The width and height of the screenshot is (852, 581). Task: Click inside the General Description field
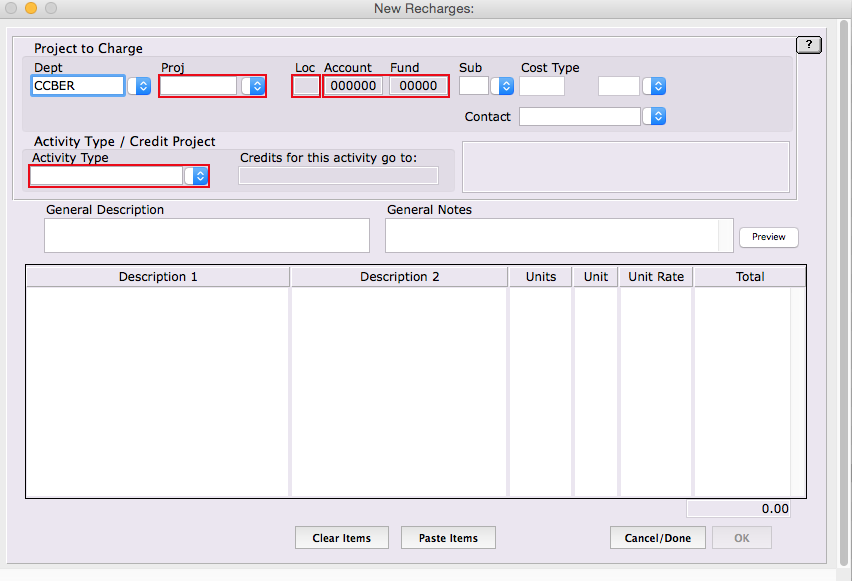pyautogui.click(x=207, y=236)
